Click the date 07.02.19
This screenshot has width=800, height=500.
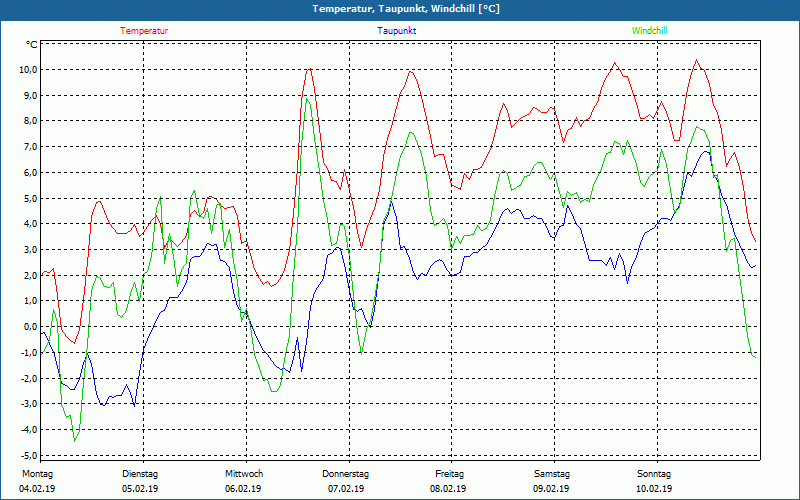(346, 489)
